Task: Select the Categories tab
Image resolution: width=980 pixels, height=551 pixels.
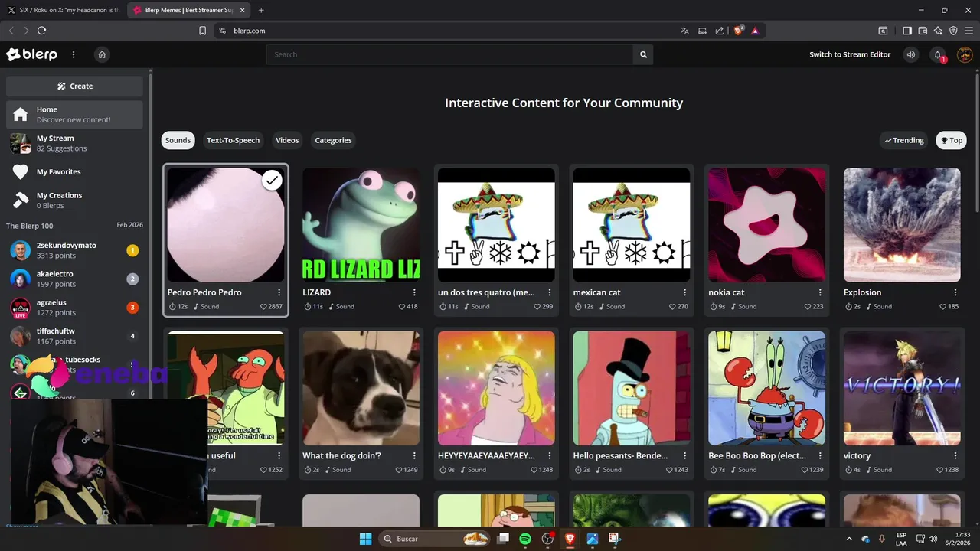Action: point(333,140)
